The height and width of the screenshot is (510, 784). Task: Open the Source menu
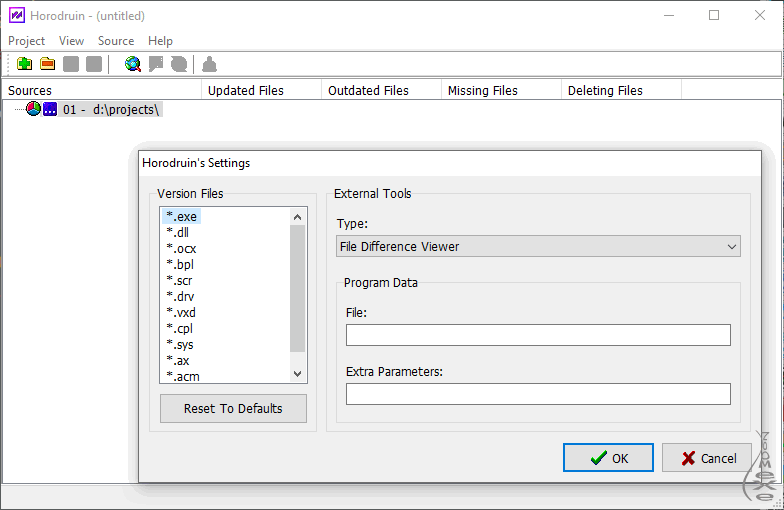click(116, 41)
